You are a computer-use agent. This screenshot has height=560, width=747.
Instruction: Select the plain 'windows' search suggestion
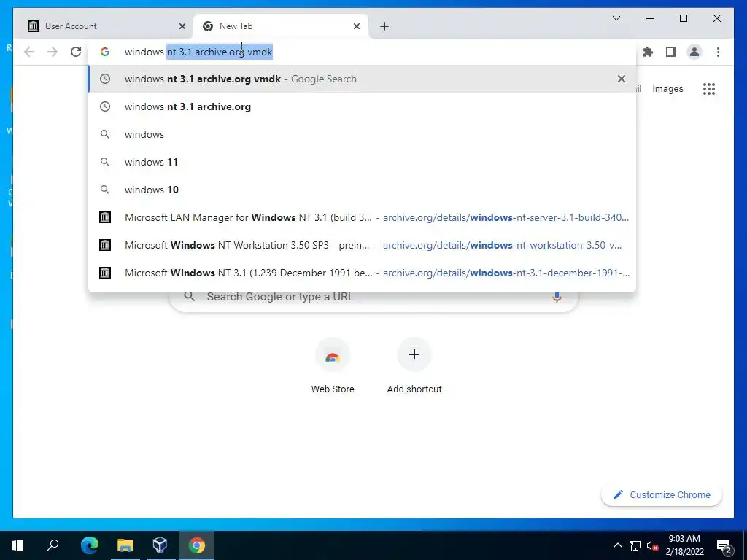[362, 134]
